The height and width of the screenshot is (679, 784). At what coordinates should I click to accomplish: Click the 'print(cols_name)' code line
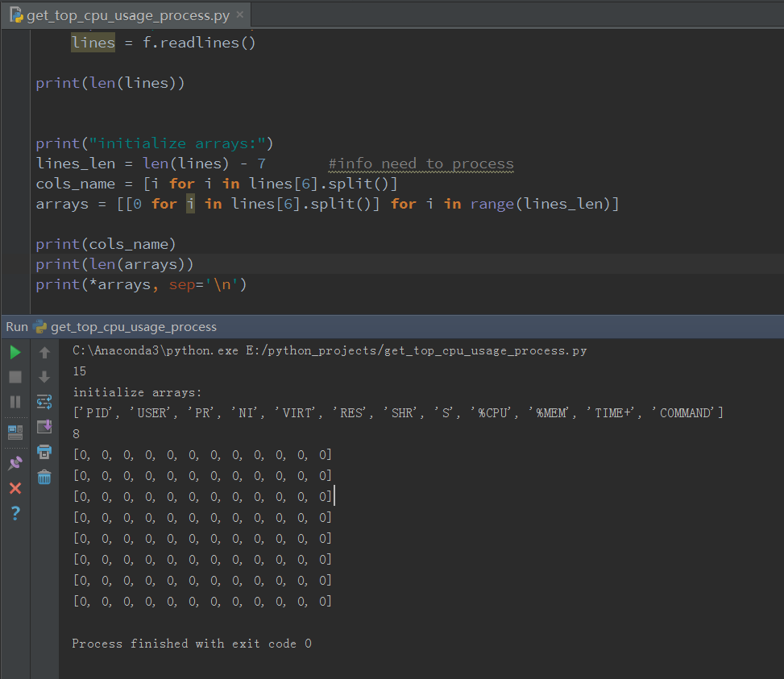(106, 244)
